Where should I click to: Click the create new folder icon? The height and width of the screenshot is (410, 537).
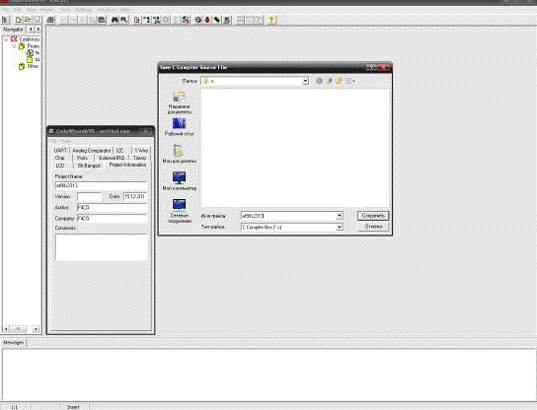tap(339, 81)
